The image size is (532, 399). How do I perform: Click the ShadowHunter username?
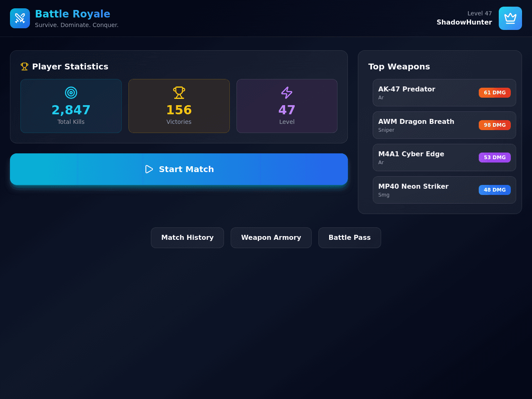(464, 22)
